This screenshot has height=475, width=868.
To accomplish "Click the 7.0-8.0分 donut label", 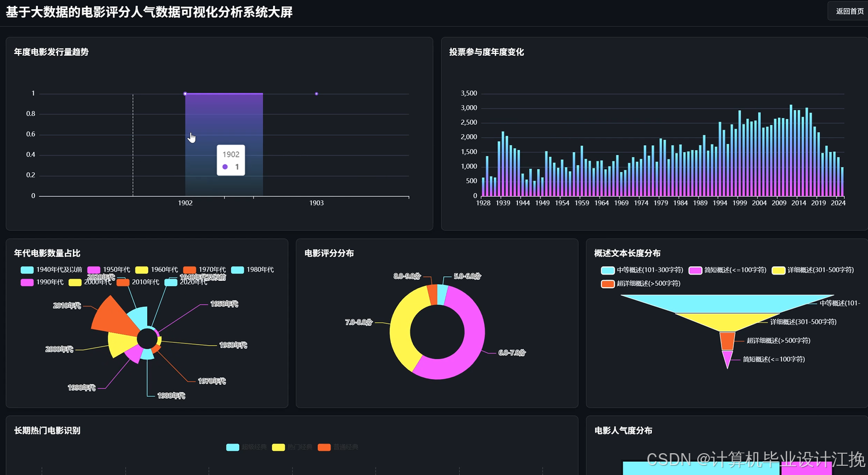I will click(359, 322).
